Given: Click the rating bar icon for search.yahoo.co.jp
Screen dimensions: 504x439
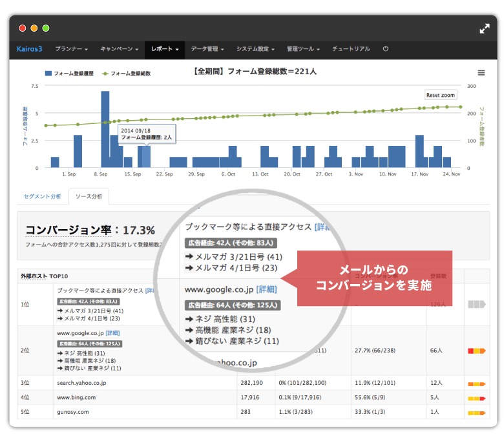Looking at the screenshot, I should pyautogui.click(x=476, y=383).
